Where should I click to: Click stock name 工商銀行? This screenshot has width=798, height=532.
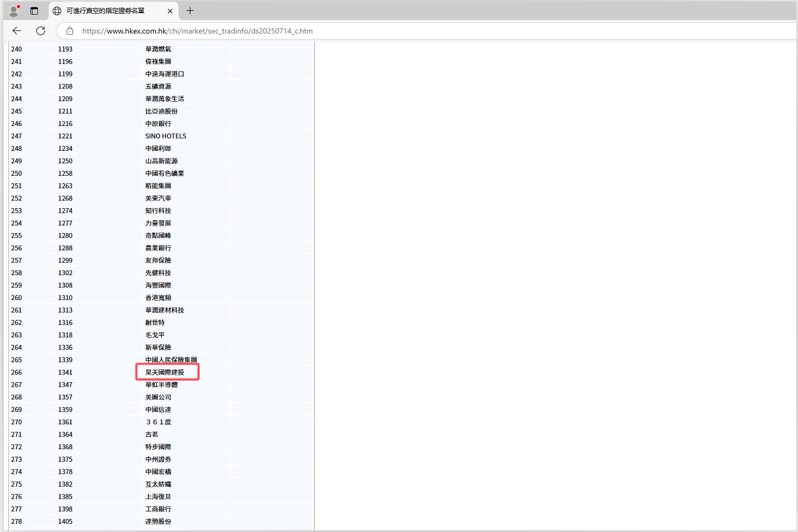click(158, 510)
